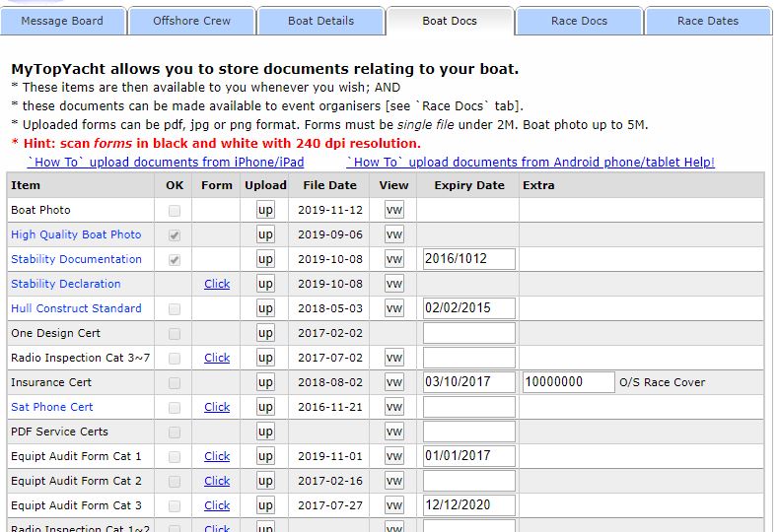This screenshot has height=532, width=779.
Task: Click the 'up' upload button for Boat Photo
Action: coord(265,210)
